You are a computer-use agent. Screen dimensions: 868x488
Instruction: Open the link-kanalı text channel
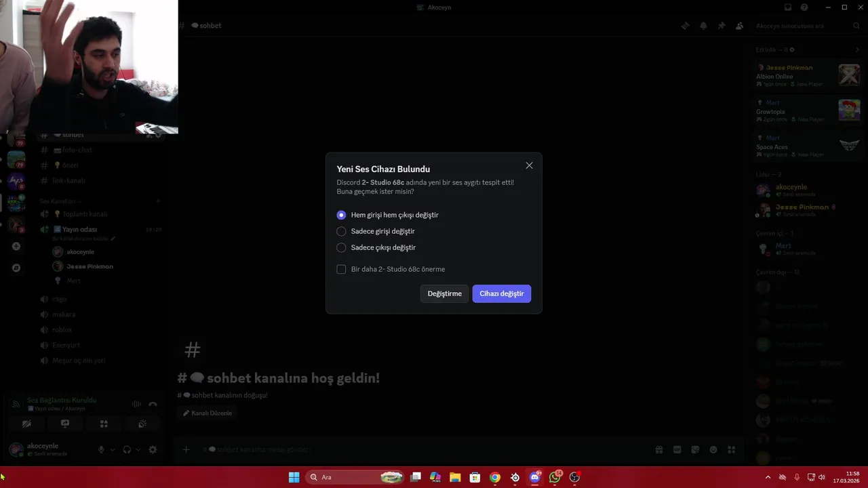pyautogui.click(x=100, y=181)
